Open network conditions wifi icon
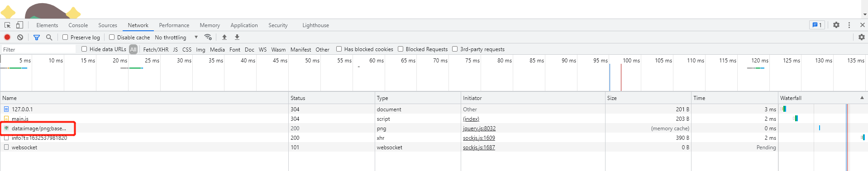Viewport: 868px width, 171px height. (x=208, y=37)
